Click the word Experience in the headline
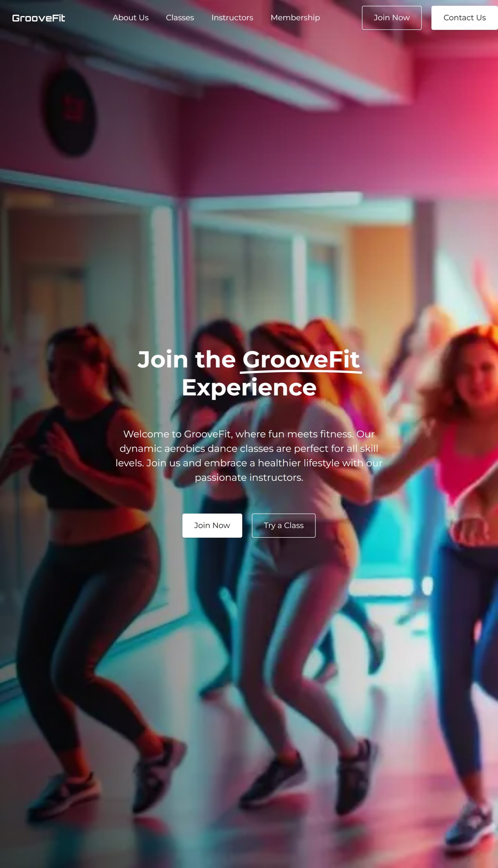Screen dimensions: 498x868 (249, 388)
